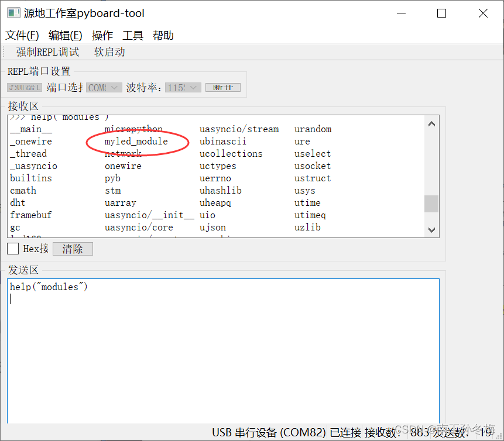
Task: Open the 帮助 menu
Action: (163, 35)
